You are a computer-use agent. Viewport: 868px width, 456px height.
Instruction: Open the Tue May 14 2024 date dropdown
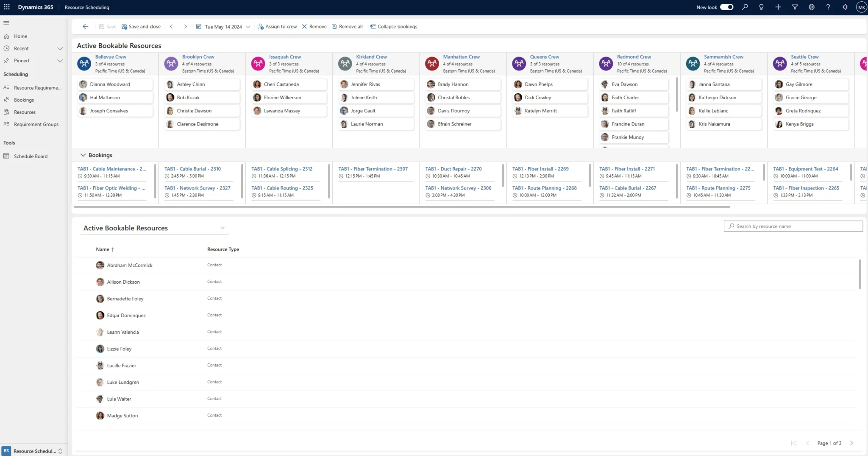click(x=248, y=26)
